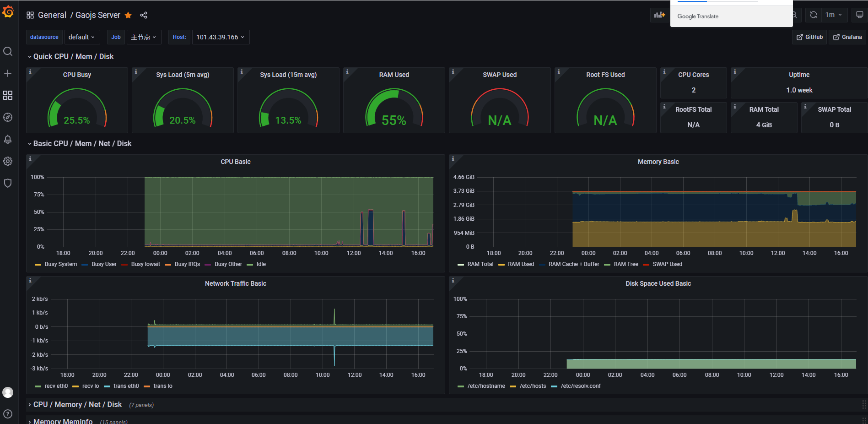Open Sys Load (15m avg) title menu

pos(288,75)
